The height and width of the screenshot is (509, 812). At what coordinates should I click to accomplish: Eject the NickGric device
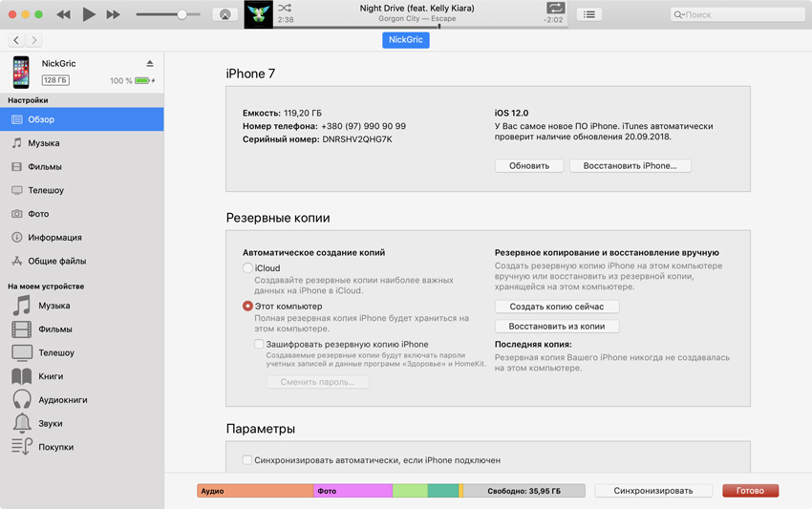150,63
